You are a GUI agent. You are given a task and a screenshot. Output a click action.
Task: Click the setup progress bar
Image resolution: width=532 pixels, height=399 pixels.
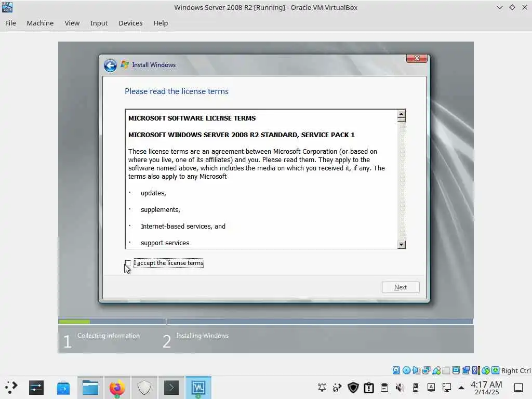[265, 321]
